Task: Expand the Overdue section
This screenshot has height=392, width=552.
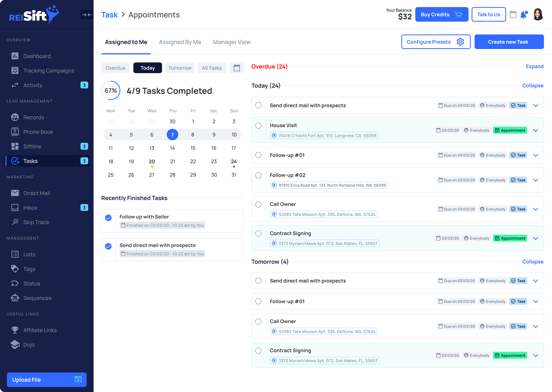Action: pyautogui.click(x=534, y=66)
